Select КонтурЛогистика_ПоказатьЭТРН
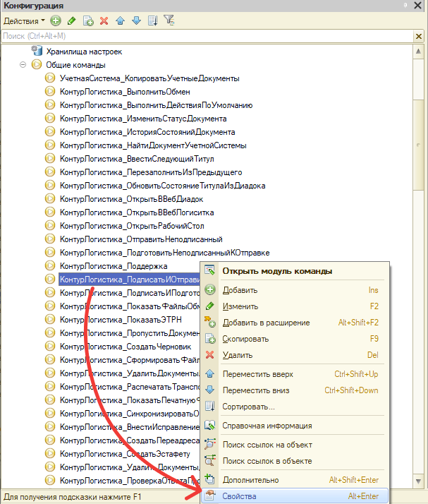The width and height of the screenshot is (428, 504). (121, 320)
